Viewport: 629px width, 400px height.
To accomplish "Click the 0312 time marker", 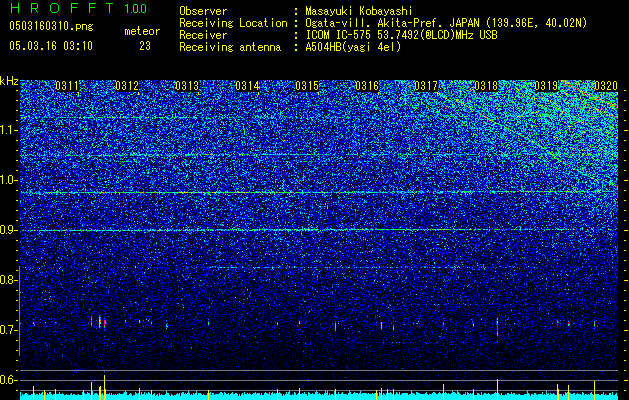I will tap(127, 86).
